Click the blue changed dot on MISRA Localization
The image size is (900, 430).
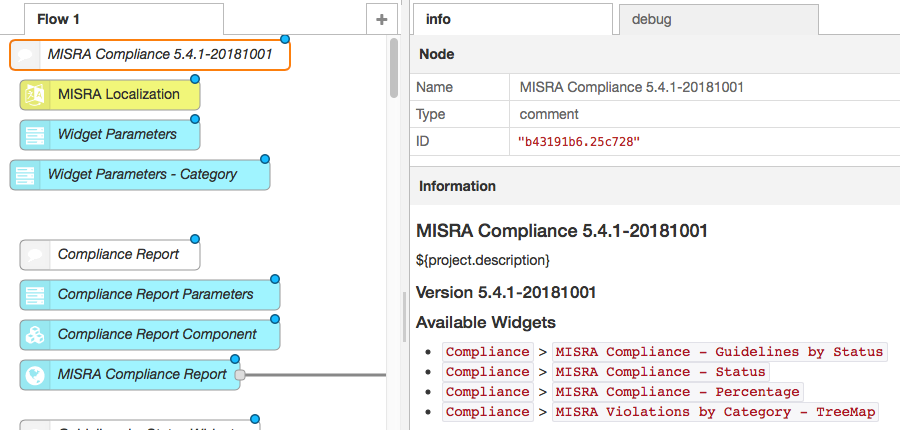pos(195,79)
